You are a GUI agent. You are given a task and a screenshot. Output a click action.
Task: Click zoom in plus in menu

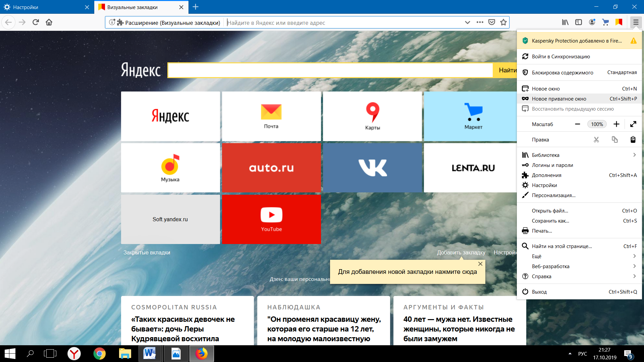tap(616, 124)
